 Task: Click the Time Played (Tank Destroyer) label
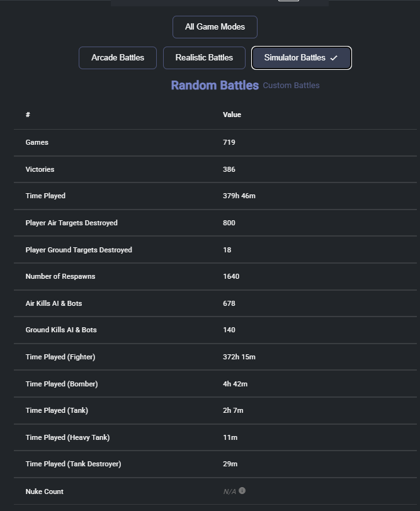pyautogui.click(x=73, y=464)
